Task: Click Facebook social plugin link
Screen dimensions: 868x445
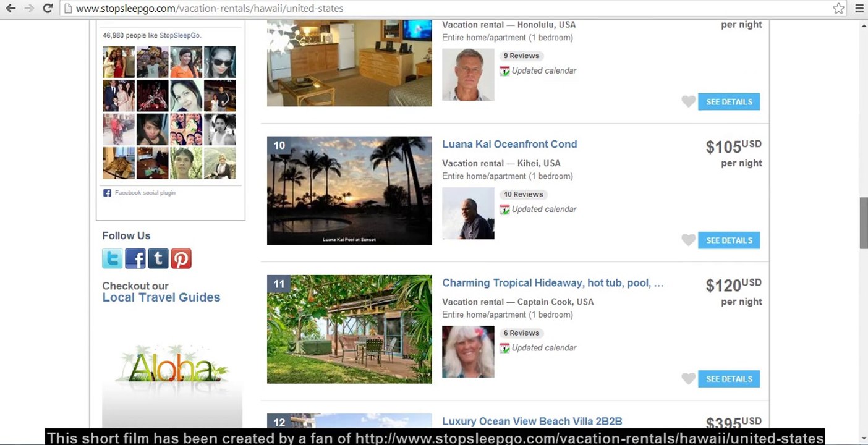Action: [145, 193]
